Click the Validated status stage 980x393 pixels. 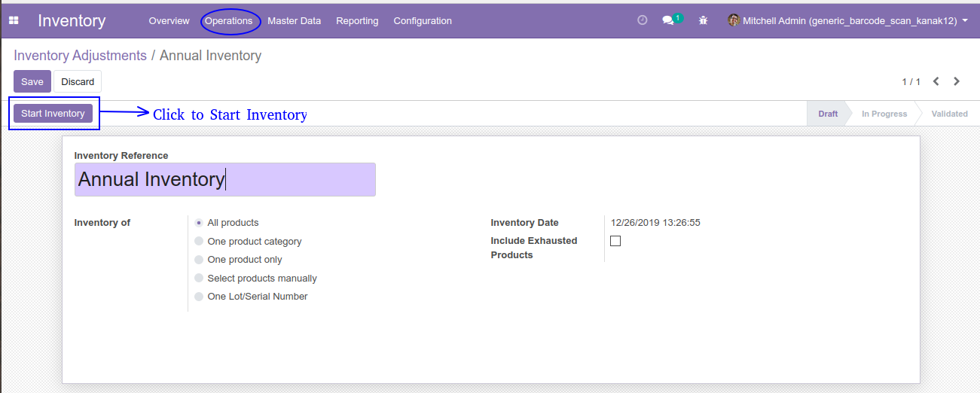(x=949, y=114)
